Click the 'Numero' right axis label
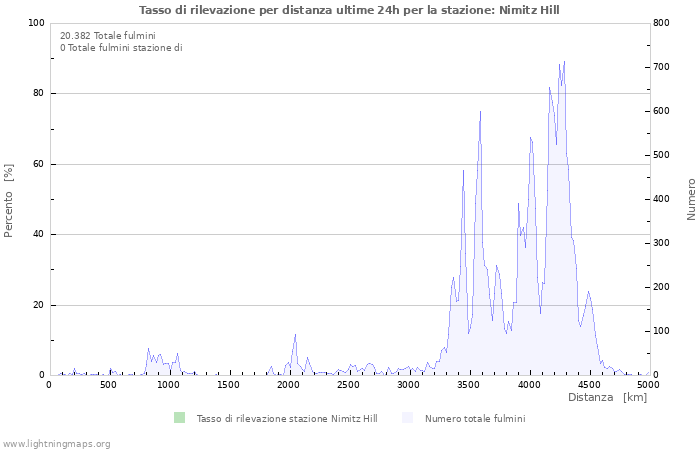The width and height of the screenshot is (700, 450). pyautogui.click(x=691, y=199)
